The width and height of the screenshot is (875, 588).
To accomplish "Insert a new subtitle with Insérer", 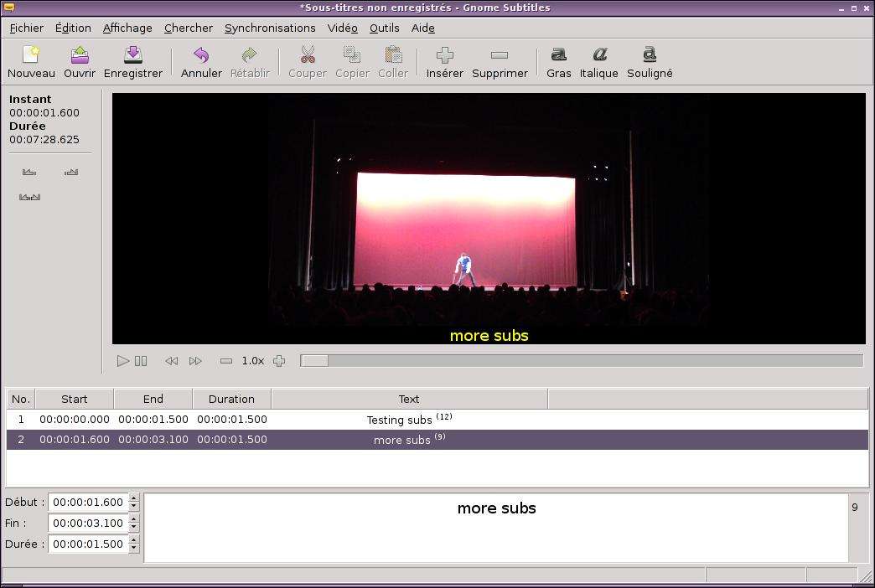I will tap(444, 62).
